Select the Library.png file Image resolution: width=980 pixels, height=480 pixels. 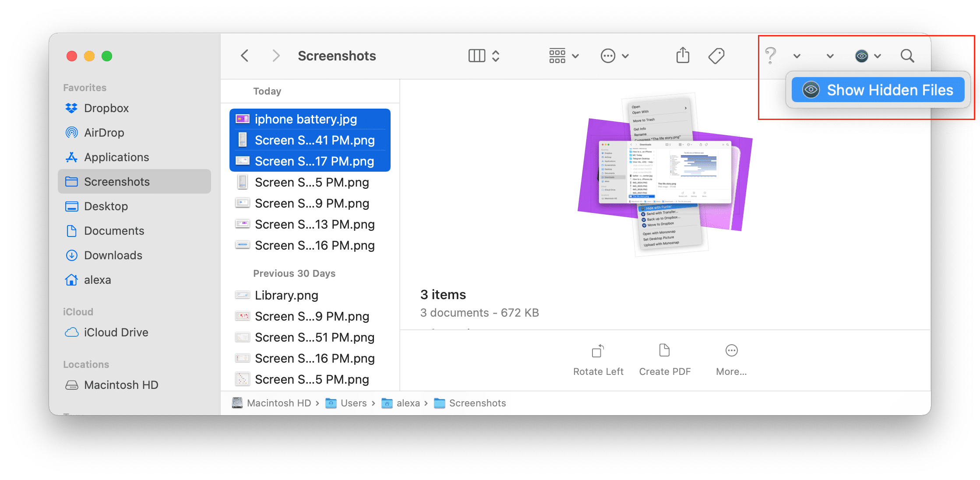point(286,295)
